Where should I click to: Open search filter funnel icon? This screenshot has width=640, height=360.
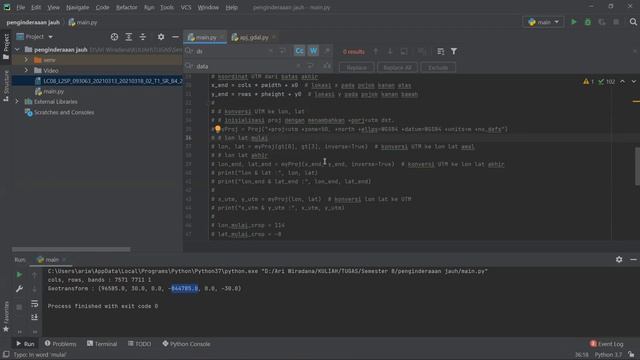point(454,51)
